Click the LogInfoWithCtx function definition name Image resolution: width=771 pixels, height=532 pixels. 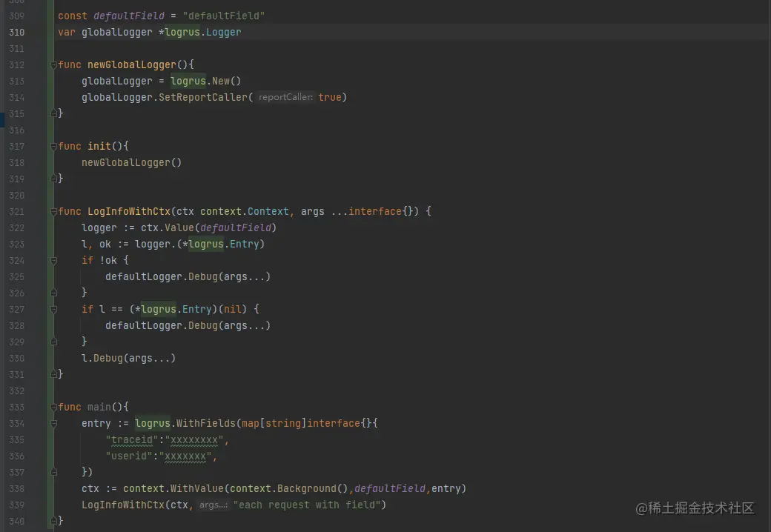(129, 212)
